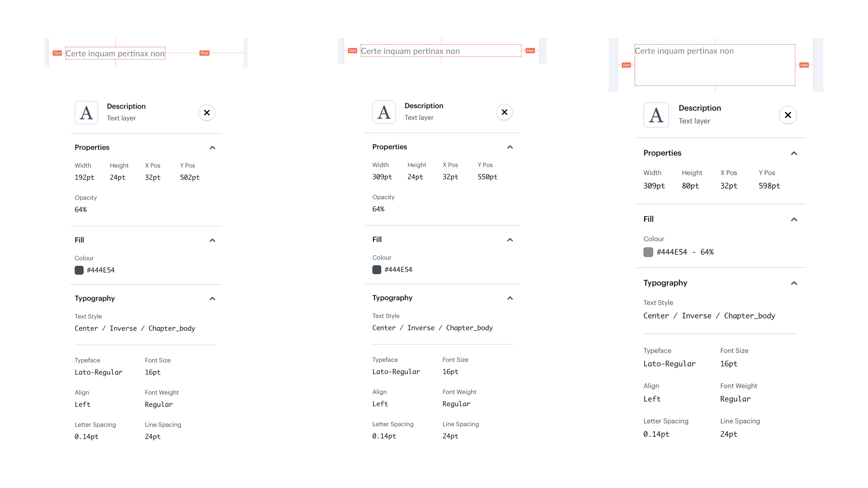
Task: Click font size 16pt in left panel
Action: point(153,372)
